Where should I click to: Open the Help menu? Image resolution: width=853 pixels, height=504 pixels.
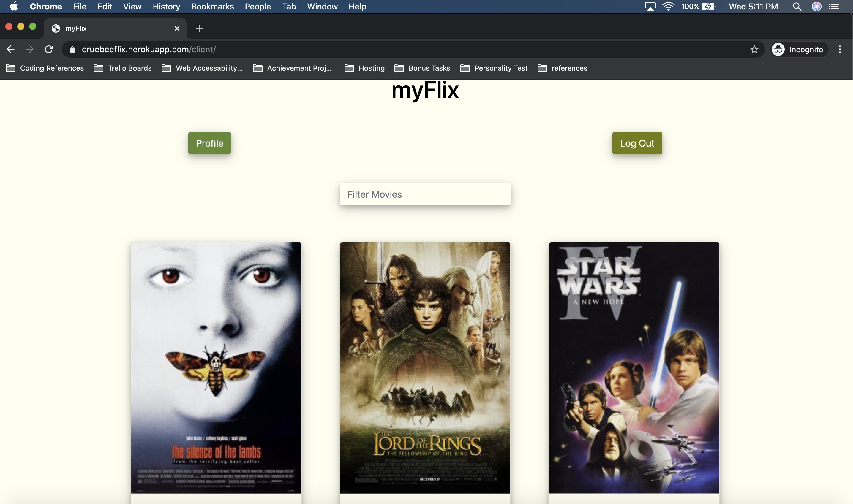pyautogui.click(x=358, y=7)
